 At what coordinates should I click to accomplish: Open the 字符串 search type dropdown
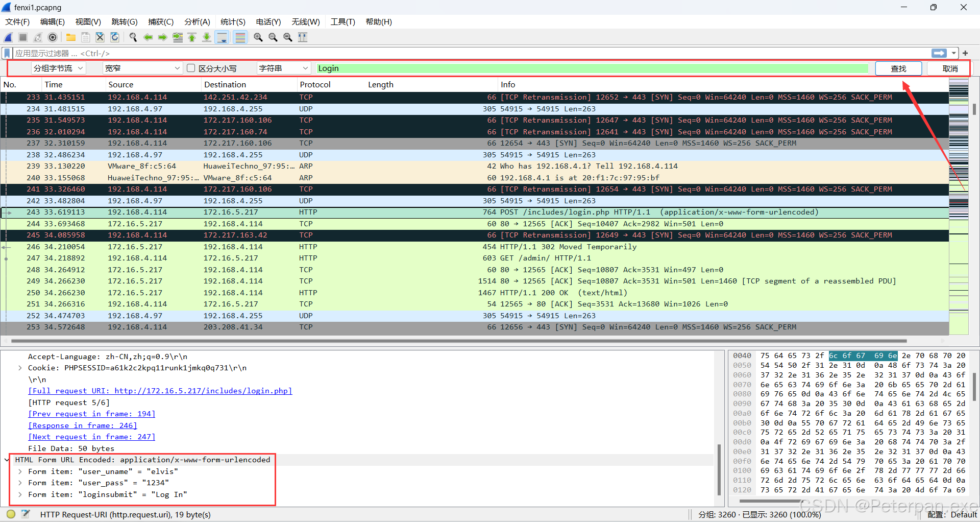pyautogui.click(x=284, y=68)
